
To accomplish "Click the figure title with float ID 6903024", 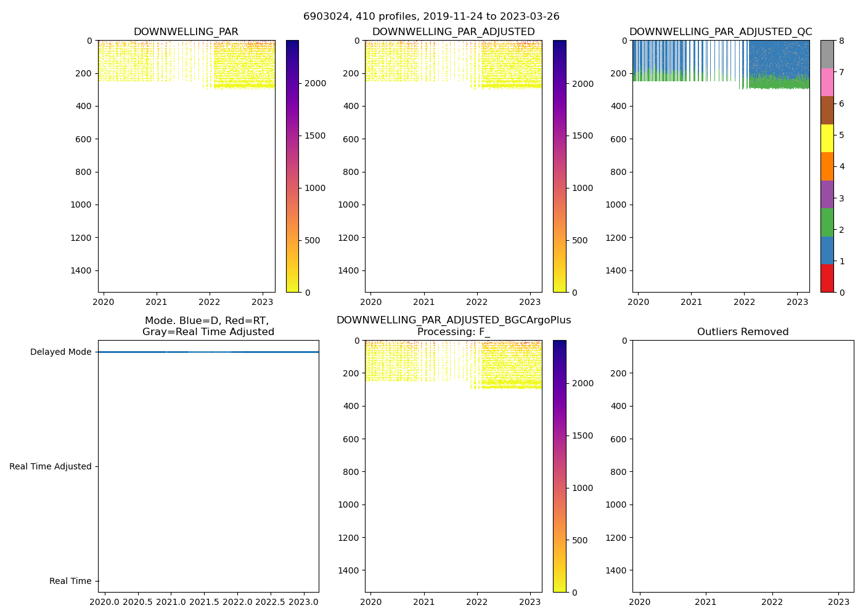I will point(431,17).
